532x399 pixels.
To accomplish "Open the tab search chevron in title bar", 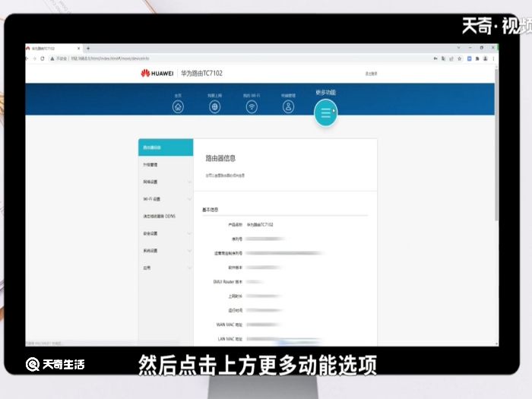I will 459,48.
